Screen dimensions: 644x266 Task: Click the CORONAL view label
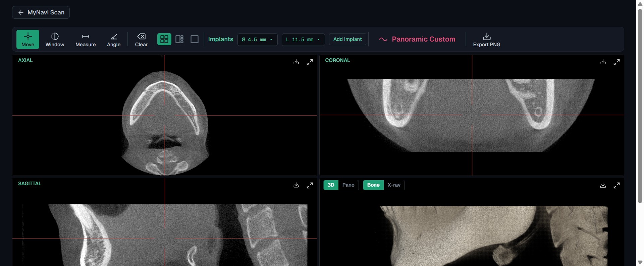point(337,60)
